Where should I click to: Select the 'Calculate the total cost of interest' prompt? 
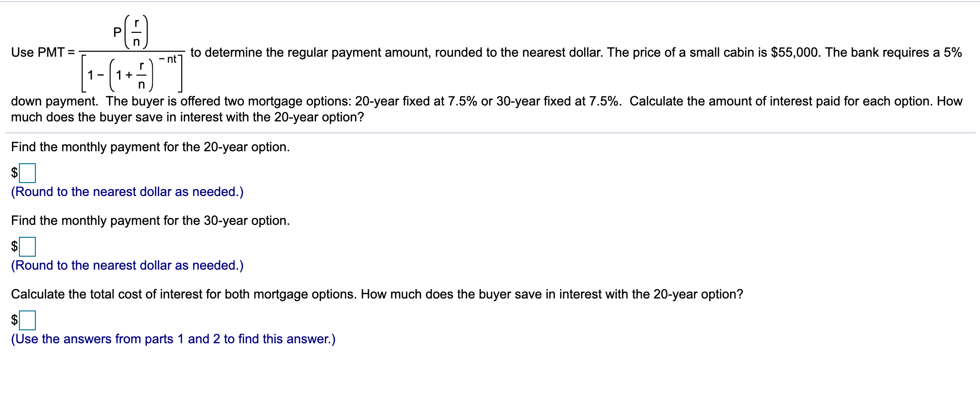point(377,294)
